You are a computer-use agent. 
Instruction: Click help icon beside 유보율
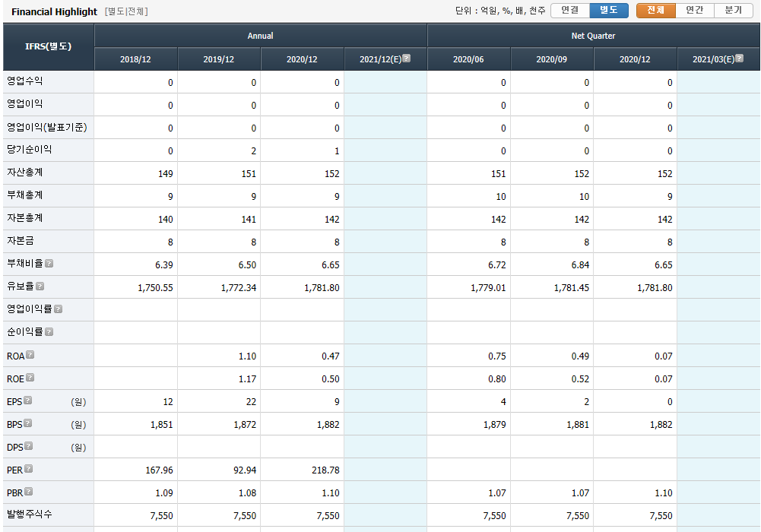pos(40,286)
